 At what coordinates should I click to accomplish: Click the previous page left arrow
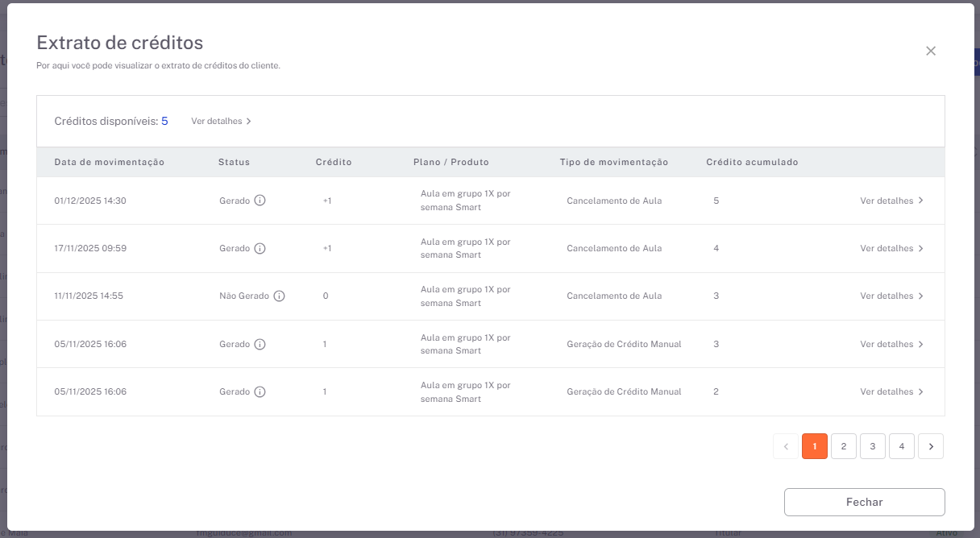coord(786,446)
